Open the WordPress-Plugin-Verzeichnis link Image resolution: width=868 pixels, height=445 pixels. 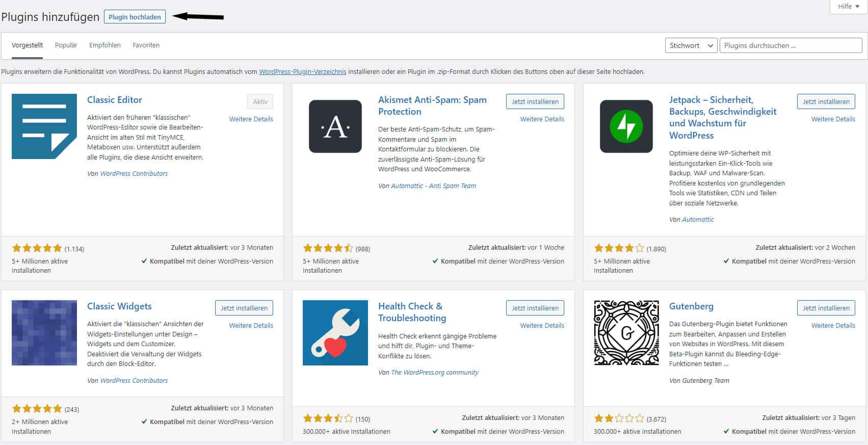[303, 72]
